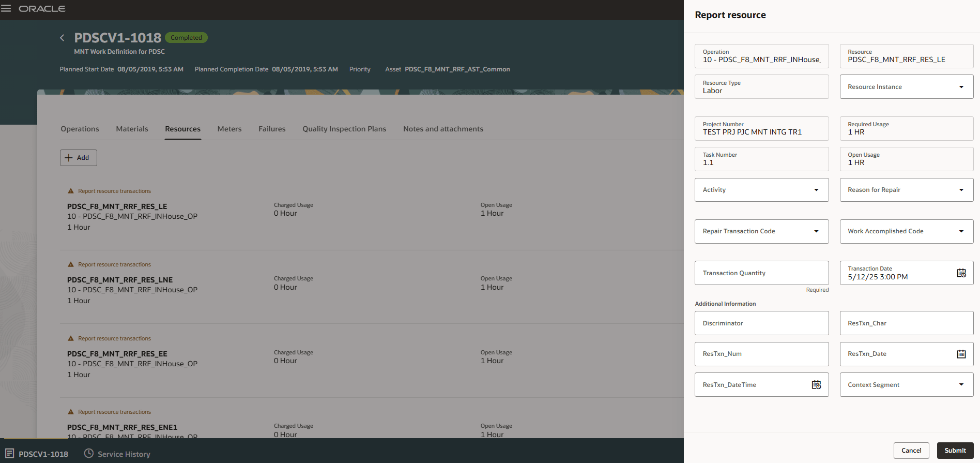Click Report resource transactions for RES_LE
The width and height of the screenshot is (980, 463).
(114, 191)
